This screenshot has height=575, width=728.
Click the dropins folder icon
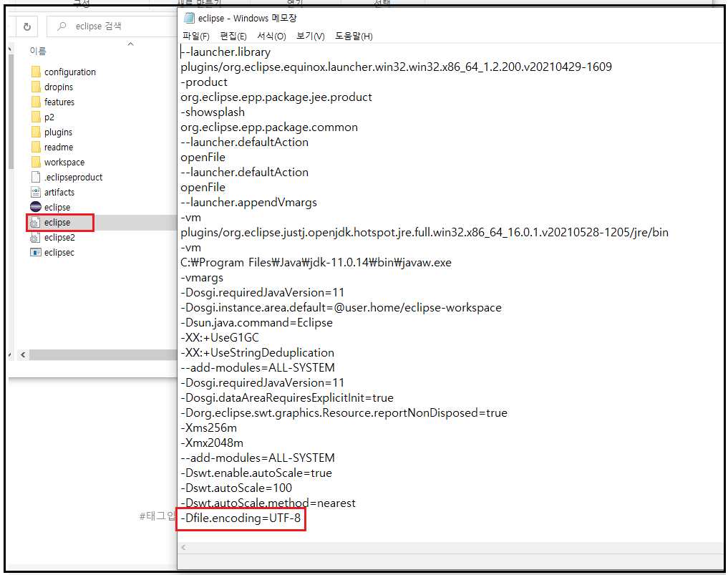[36, 87]
